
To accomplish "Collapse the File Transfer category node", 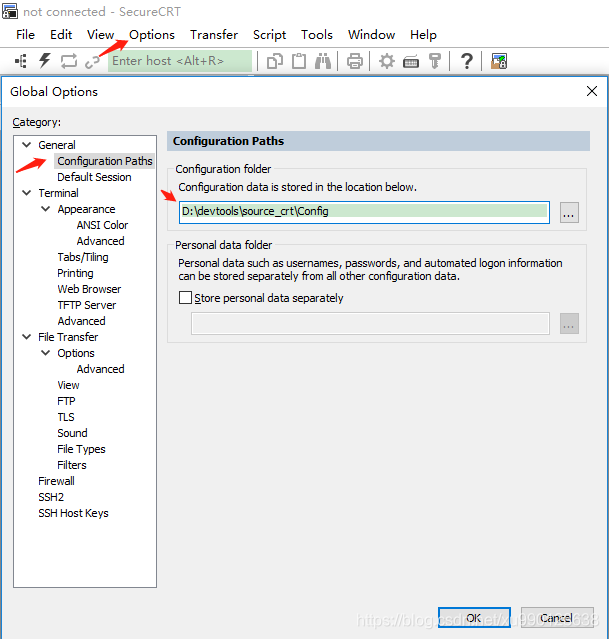I will point(26,337).
